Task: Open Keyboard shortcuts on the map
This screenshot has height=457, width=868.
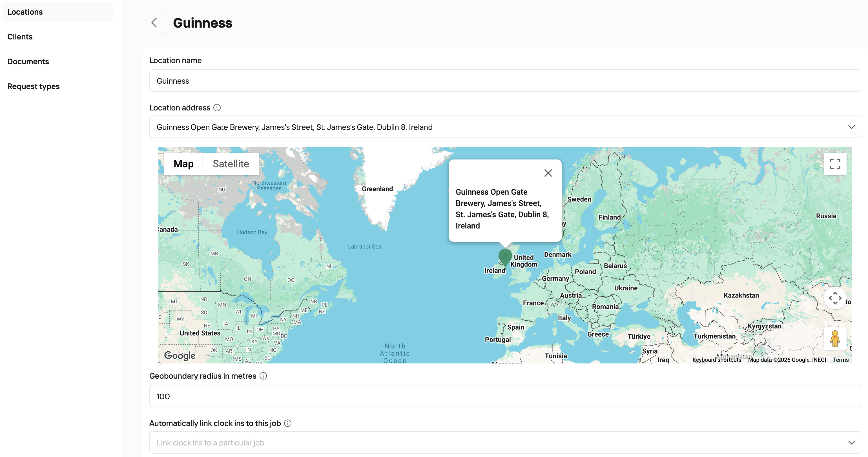Action: coord(717,360)
